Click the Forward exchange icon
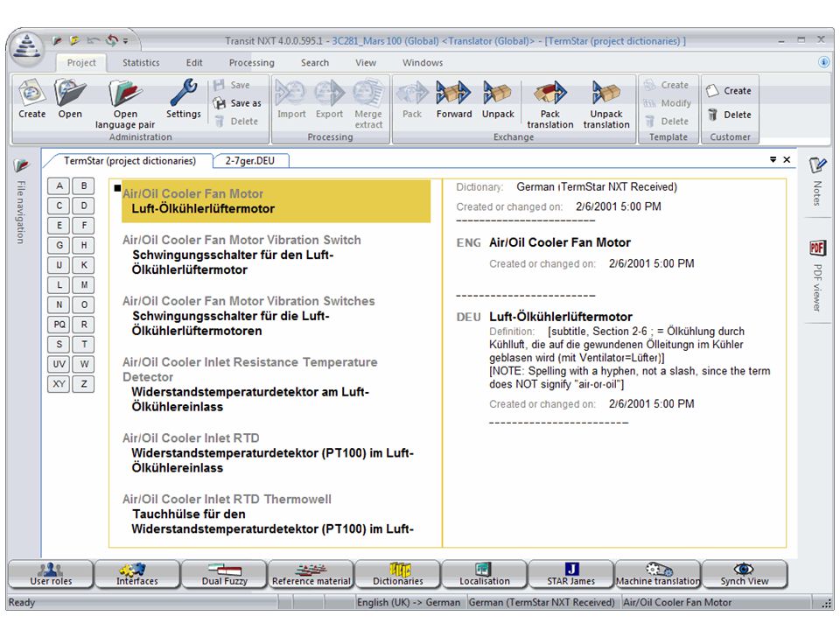The image size is (840, 630). [454, 99]
